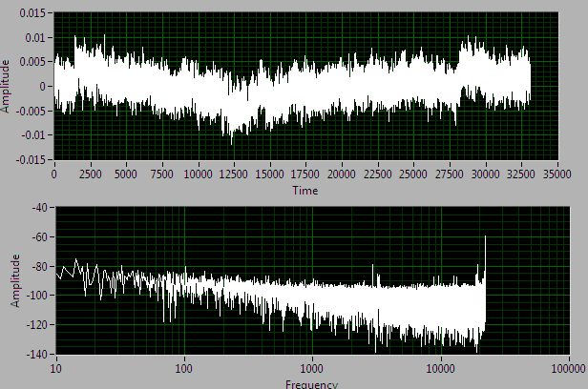The width and height of the screenshot is (588, 389).
Task: Select the -0.005 tick on time graph Y-axis
Action: tap(31, 111)
